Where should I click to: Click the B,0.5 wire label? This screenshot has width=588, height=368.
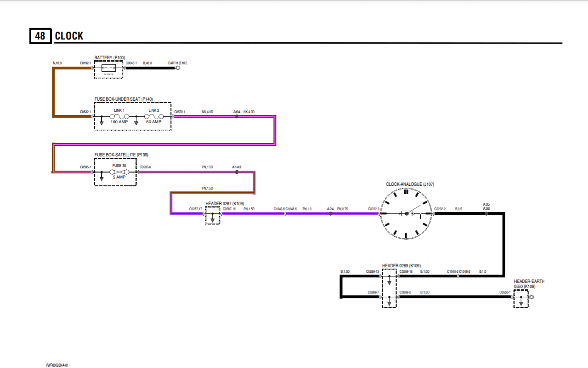point(458,209)
